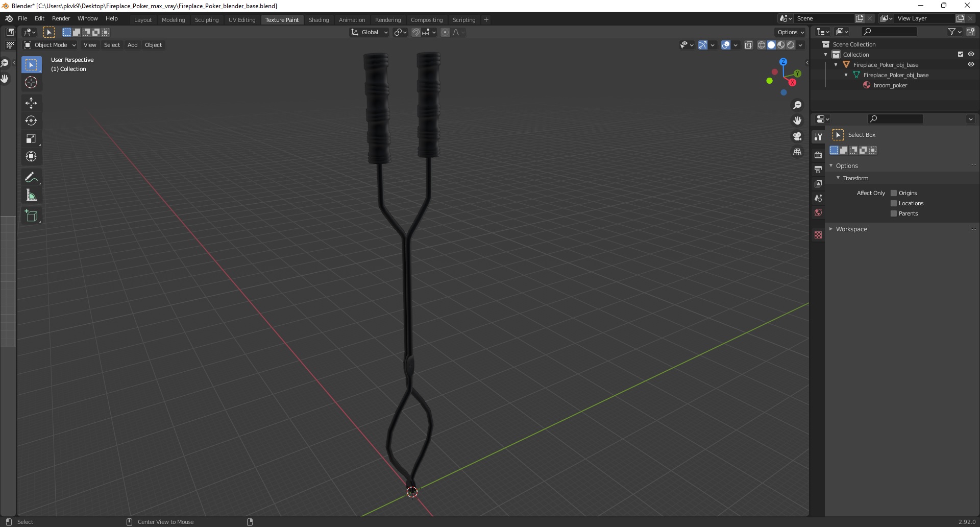Choose the Rotate tool

click(x=31, y=121)
